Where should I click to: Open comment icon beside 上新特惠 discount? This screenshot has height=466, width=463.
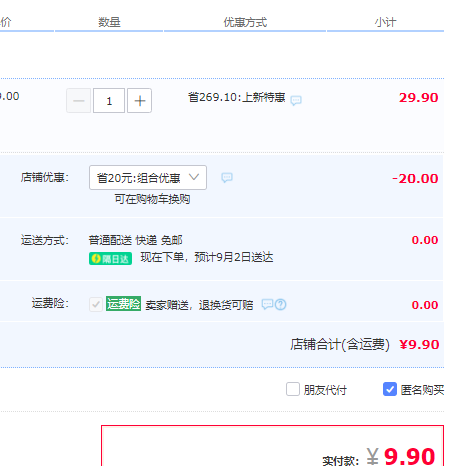pyautogui.click(x=296, y=100)
